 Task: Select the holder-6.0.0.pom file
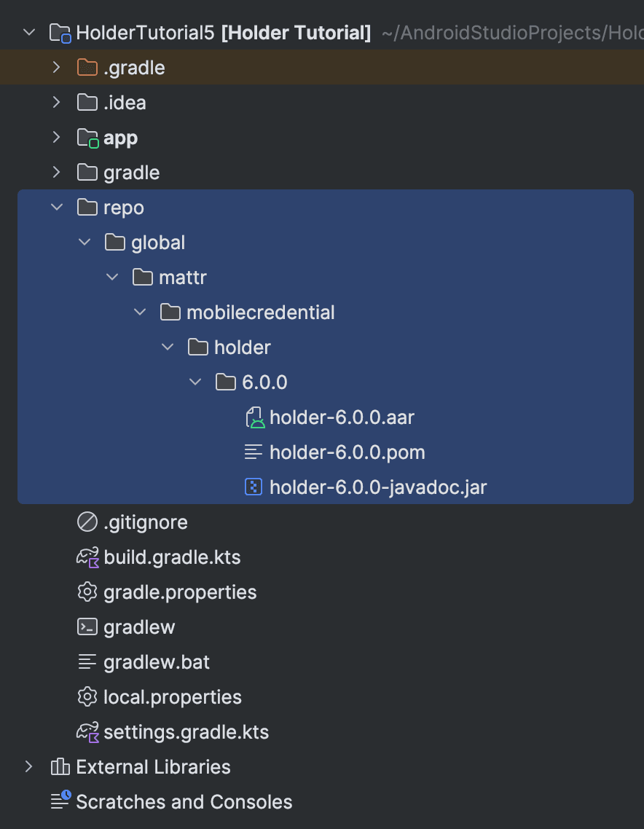(x=347, y=452)
